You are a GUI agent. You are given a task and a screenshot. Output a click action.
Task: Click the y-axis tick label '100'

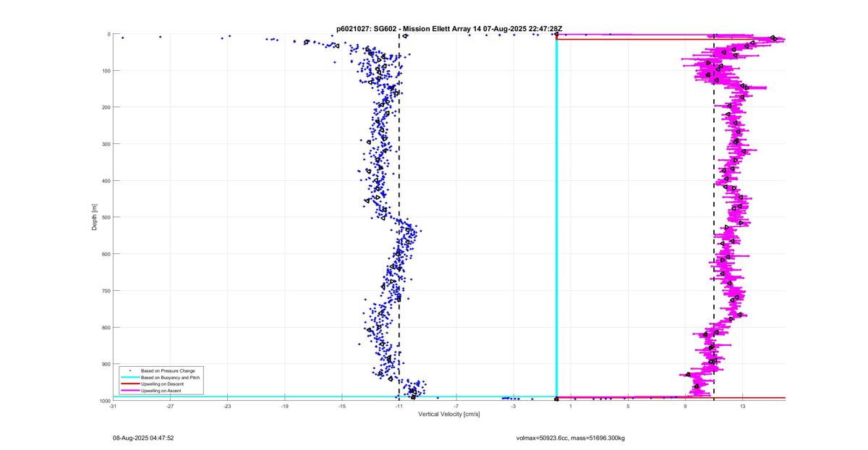point(106,71)
